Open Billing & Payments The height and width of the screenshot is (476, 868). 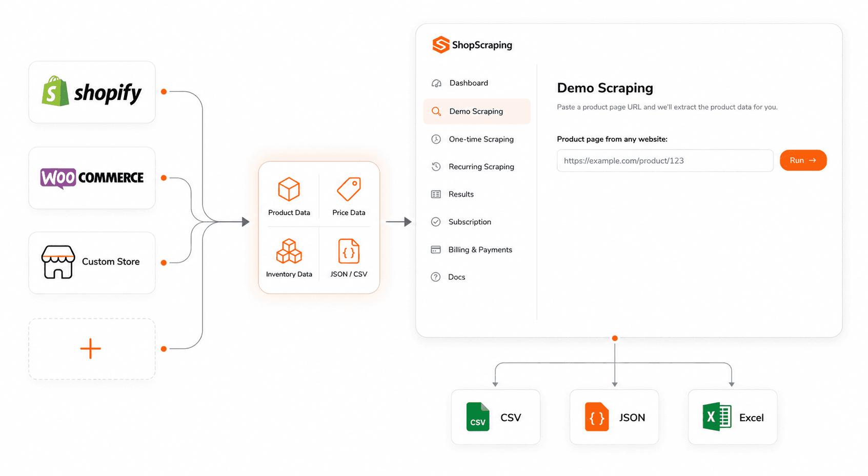pyautogui.click(x=477, y=250)
